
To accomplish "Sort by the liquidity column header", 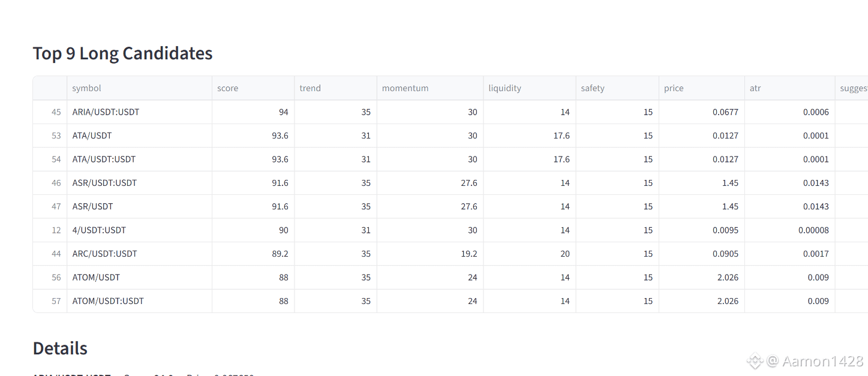I will pos(504,88).
